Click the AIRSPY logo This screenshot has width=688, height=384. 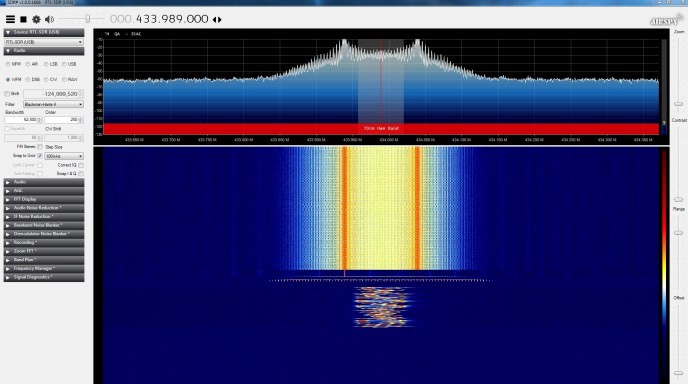coord(666,21)
